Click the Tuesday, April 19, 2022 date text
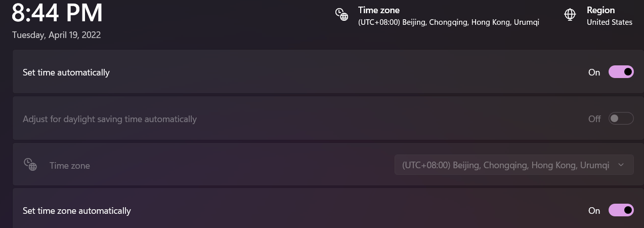Screen dimensions: 644x228 click(x=57, y=35)
